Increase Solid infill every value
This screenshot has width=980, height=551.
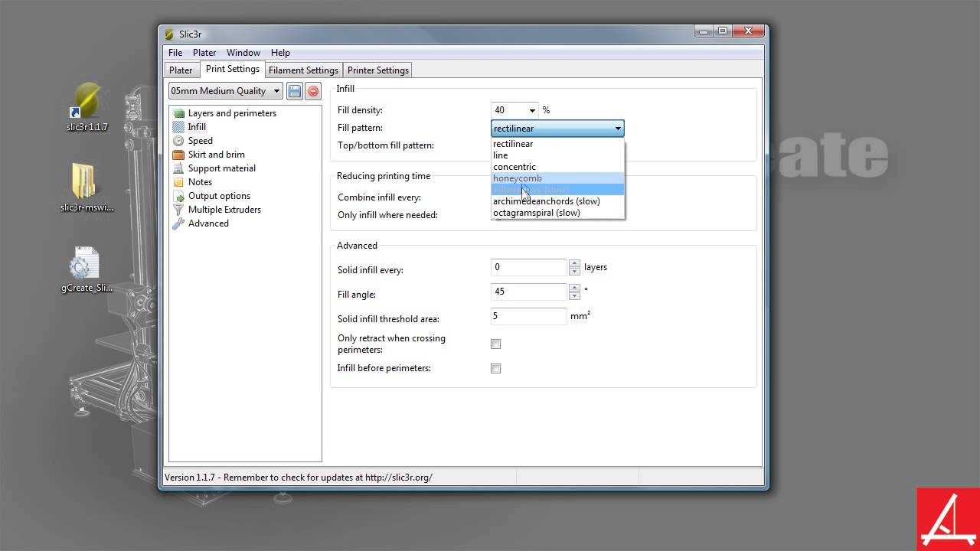[574, 263]
